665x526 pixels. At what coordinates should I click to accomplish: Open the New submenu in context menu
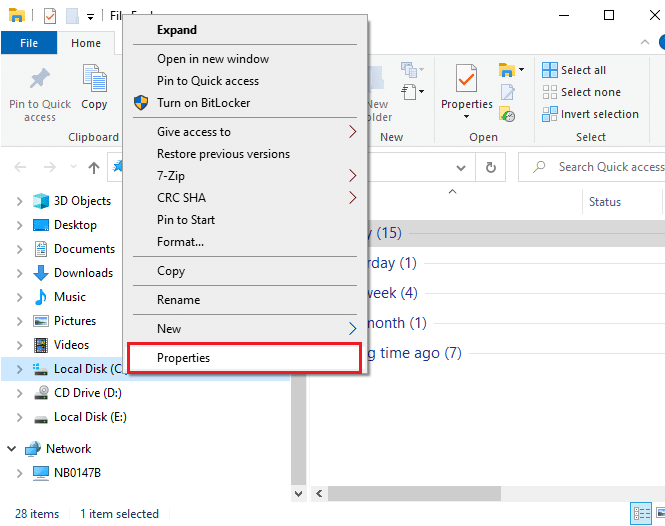pos(245,329)
